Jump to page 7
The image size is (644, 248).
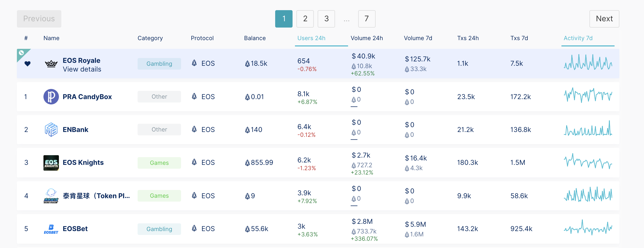point(366,19)
